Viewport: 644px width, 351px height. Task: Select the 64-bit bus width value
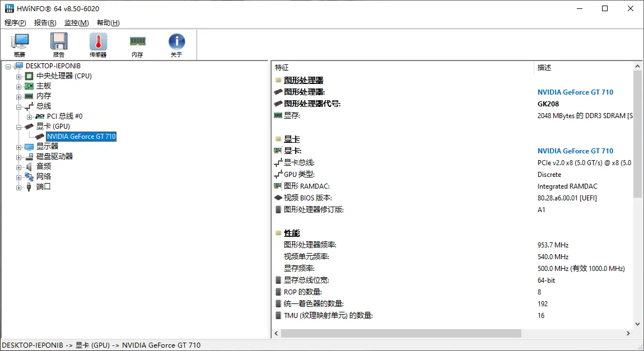[x=546, y=280]
